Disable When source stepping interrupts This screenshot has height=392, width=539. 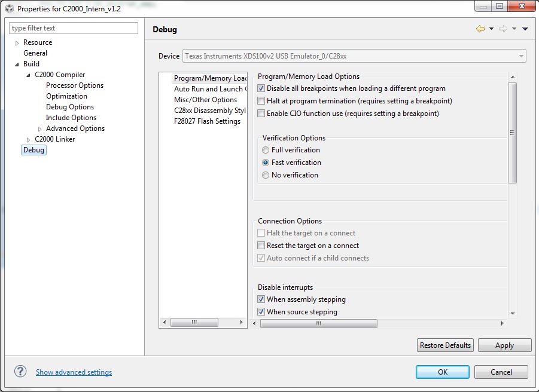click(261, 311)
